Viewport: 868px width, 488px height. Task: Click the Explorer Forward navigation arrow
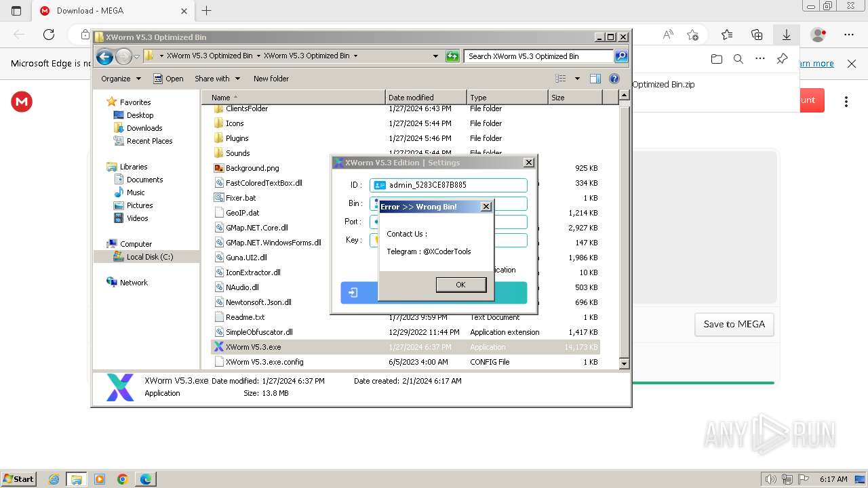pyautogui.click(x=123, y=56)
